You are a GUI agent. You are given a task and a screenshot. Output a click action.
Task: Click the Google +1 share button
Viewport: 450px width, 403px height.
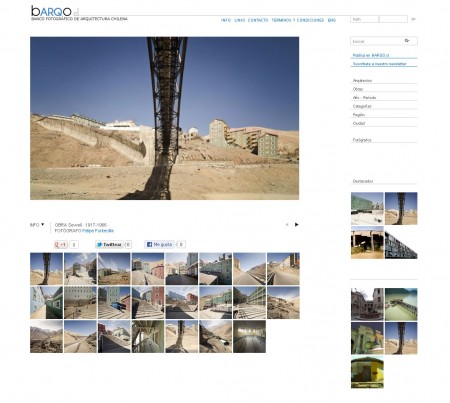tap(61, 245)
